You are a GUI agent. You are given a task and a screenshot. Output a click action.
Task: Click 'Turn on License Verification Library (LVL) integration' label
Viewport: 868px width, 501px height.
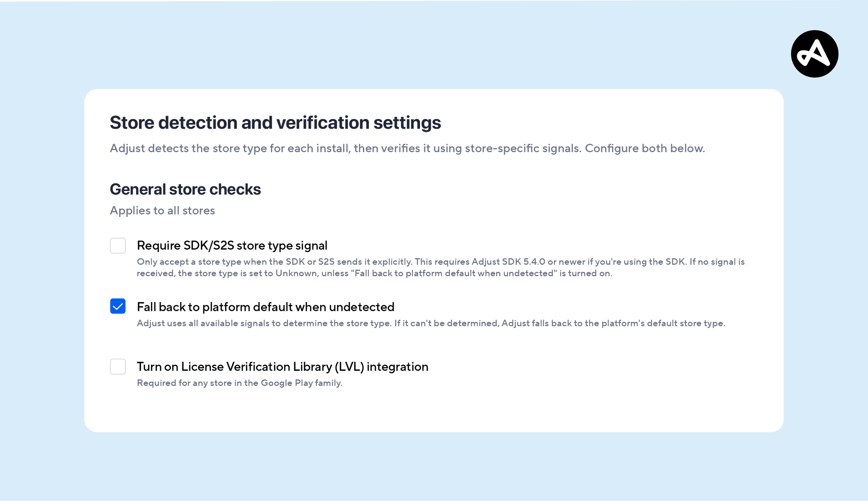[283, 367]
